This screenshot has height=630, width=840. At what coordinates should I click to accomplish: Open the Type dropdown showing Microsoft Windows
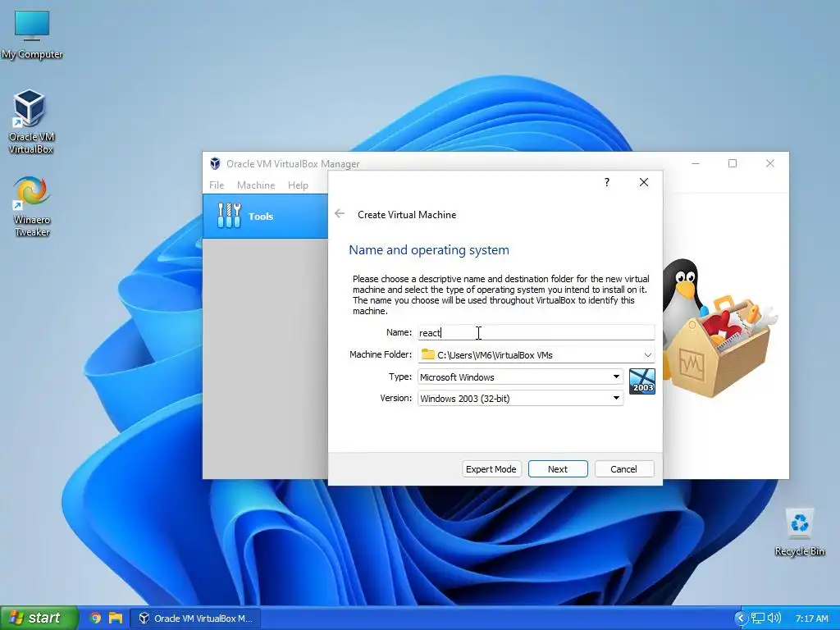pyautogui.click(x=520, y=377)
